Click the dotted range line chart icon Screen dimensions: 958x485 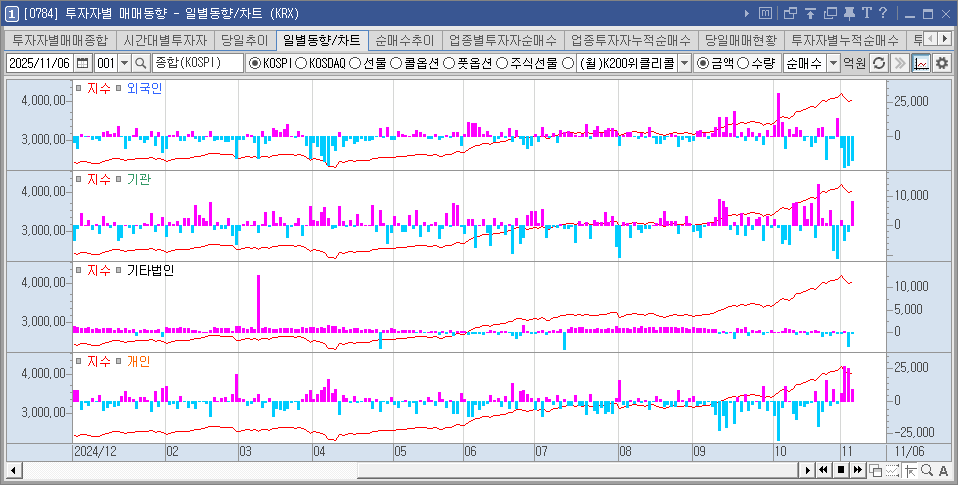click(x=893, y=470)
